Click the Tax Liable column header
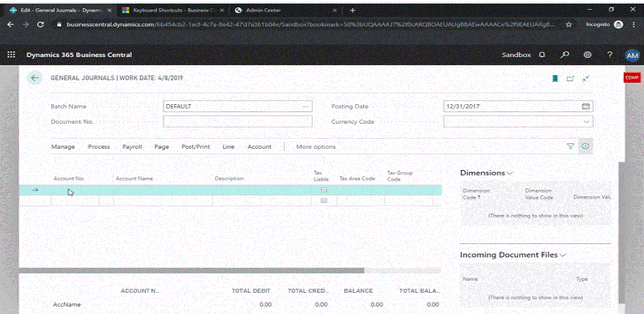 tap(321, 176)
